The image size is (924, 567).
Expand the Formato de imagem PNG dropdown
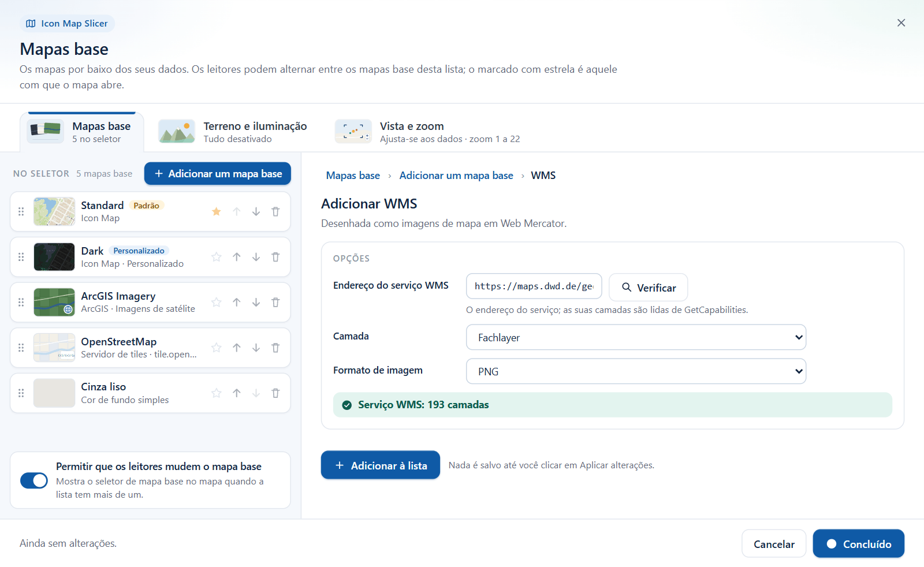click(636, 371)
